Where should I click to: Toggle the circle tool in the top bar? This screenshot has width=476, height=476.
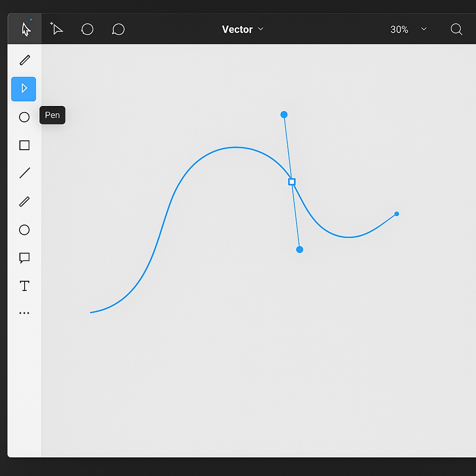[87, 29]
